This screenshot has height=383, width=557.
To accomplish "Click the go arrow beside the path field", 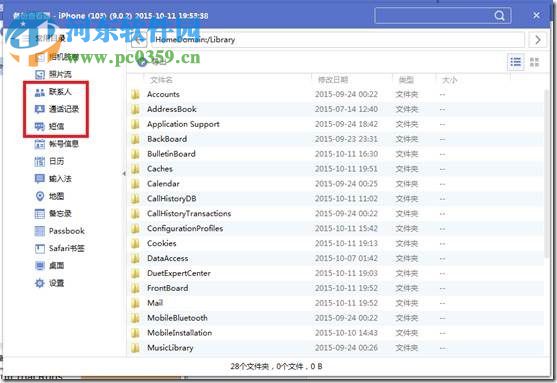I will [x=538, y=40].
